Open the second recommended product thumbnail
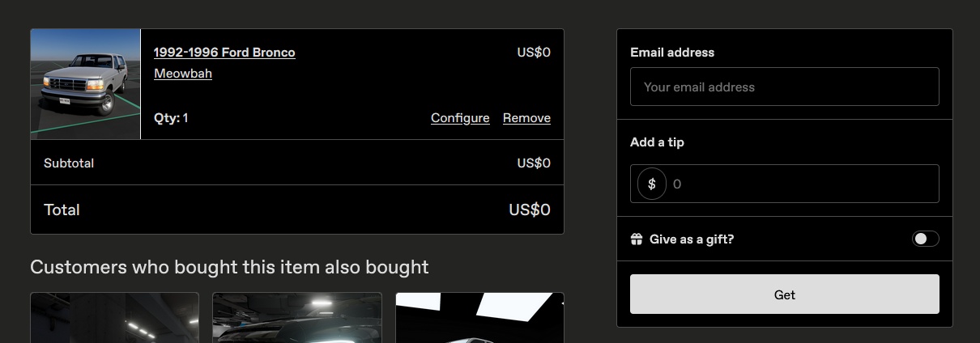This screenshot has height=343, width=980. (x=296, y=318)
